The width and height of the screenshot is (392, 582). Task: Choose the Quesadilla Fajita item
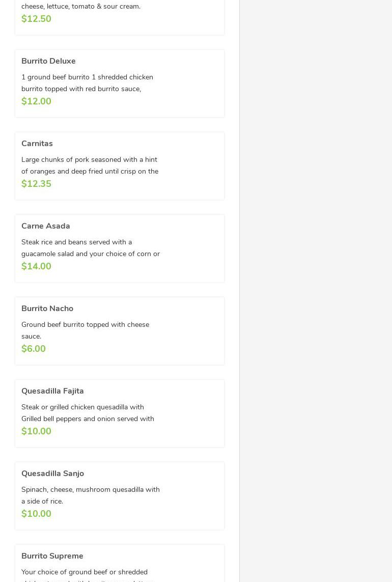point(52,391)
